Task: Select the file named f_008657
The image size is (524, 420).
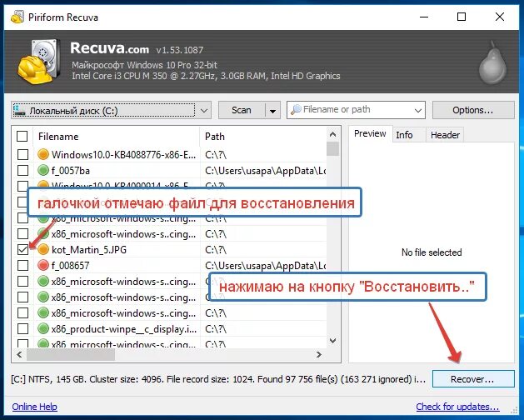Action: pyautogui.click(x=70, y=266)
